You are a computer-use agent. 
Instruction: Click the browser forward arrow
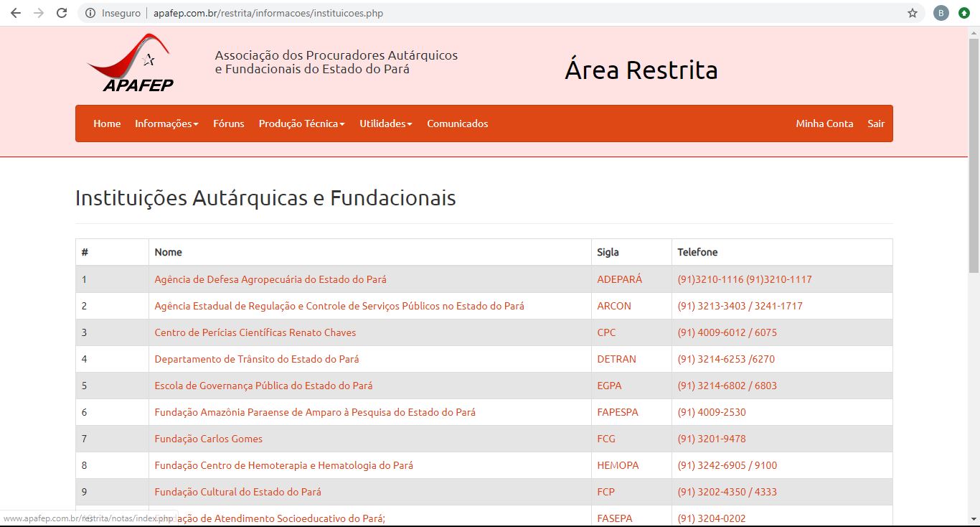click(x=39, y=13)
